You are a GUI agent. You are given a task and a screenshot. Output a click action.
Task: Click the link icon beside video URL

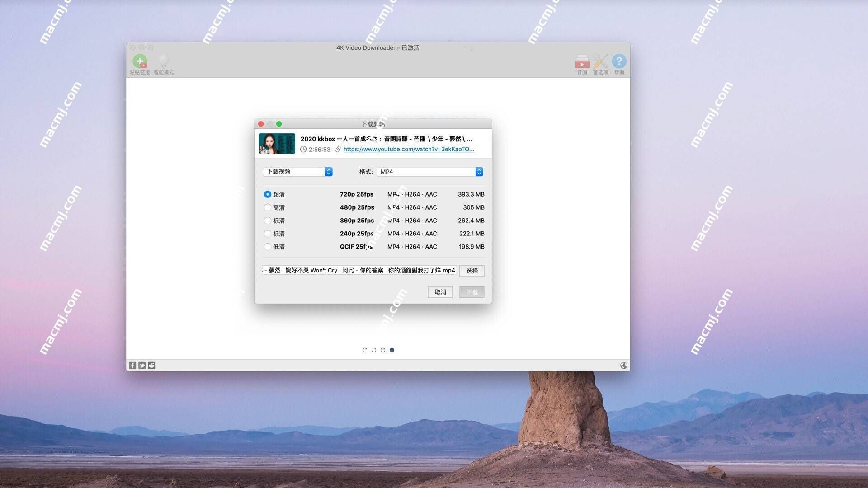click(338, 149)
